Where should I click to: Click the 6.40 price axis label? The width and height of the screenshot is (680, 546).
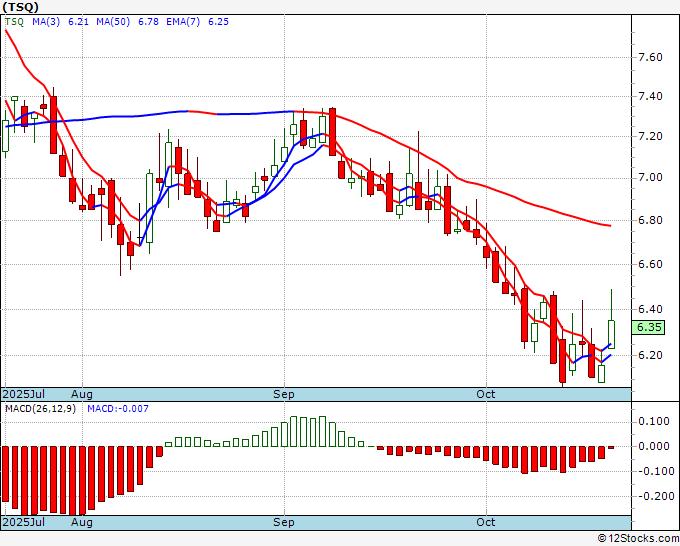click(650, 309)
